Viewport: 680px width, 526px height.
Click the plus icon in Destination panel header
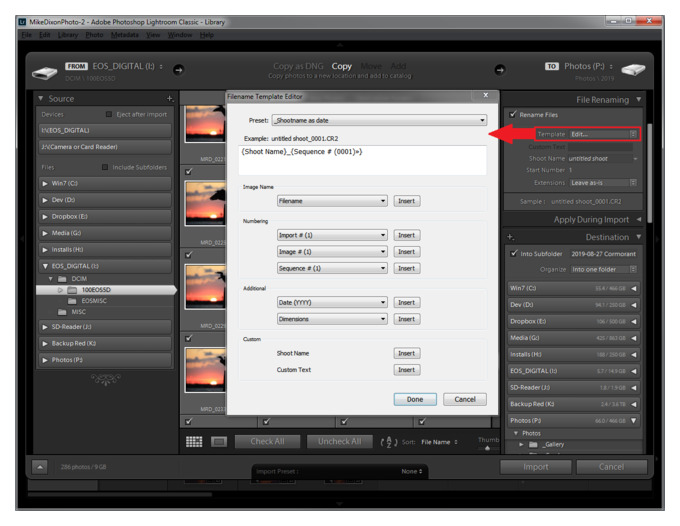coord(511,237)
